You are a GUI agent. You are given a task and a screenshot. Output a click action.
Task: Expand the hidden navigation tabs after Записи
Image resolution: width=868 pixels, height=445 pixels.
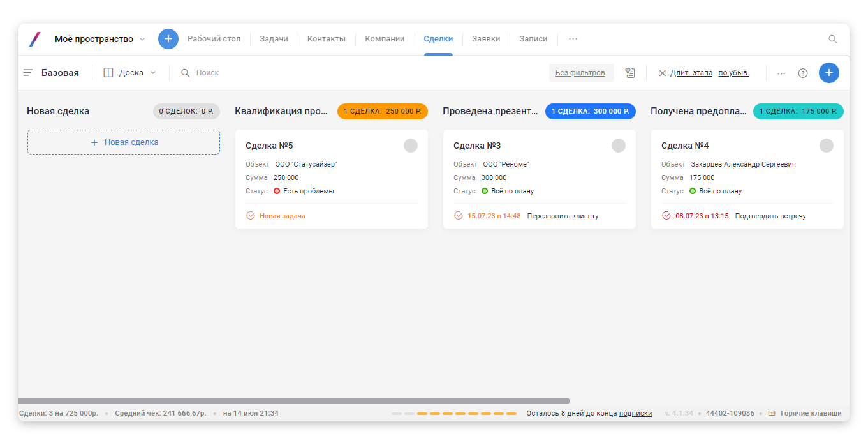[x=573, y=39]
